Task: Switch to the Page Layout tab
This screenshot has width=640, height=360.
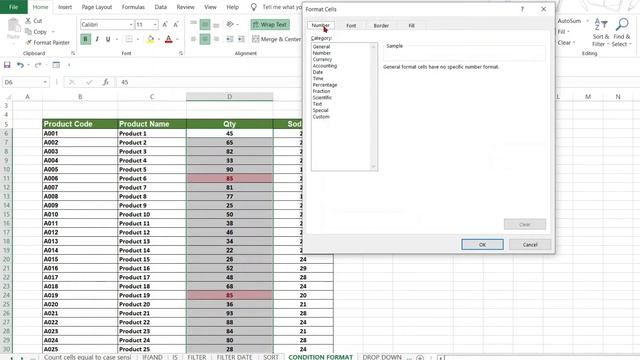Action: tap(97, 7)
